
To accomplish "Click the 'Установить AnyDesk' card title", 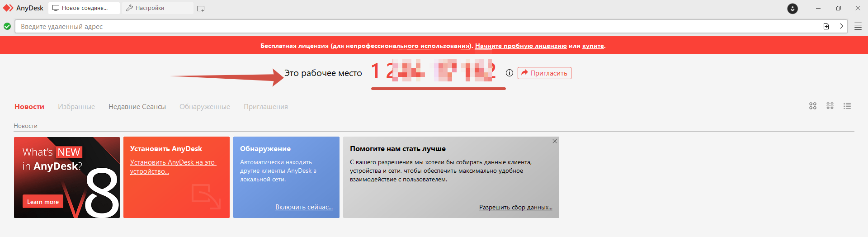I will pos(166,149).
